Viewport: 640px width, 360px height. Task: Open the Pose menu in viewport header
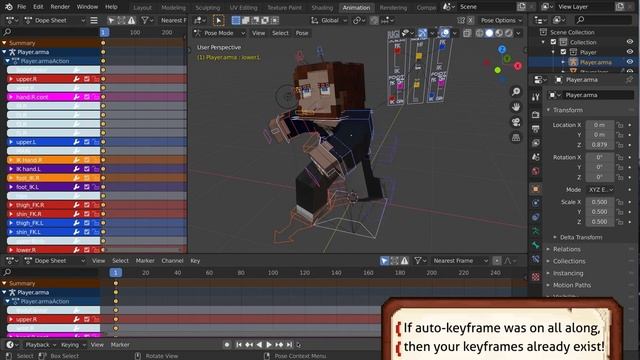click(302, 33)
